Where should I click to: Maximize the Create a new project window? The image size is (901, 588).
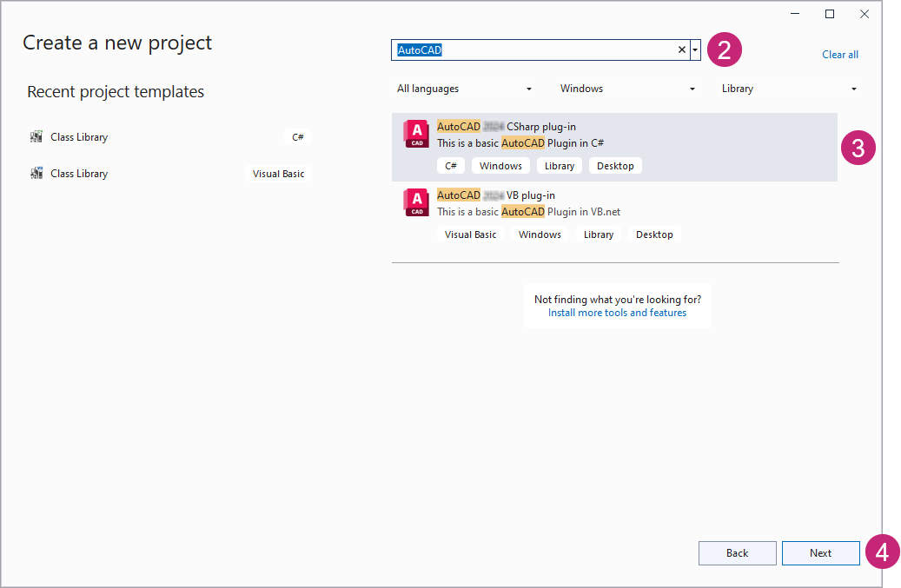(x=830, y=14)
